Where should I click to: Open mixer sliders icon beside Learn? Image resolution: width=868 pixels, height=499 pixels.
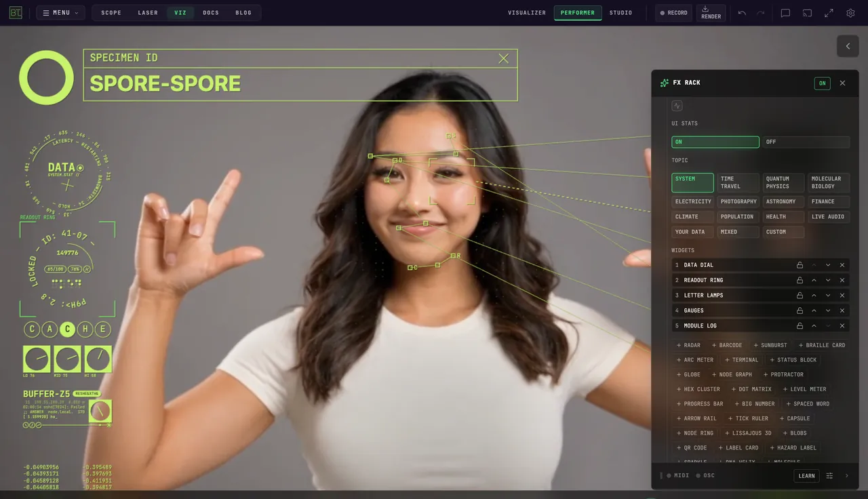click(x=829, y=476)
